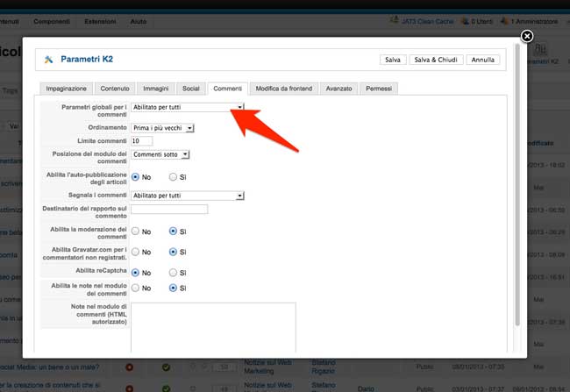The image size is (570, 392).
Task: Open the Ordinamento dropdown
Action: coord(162,128)
